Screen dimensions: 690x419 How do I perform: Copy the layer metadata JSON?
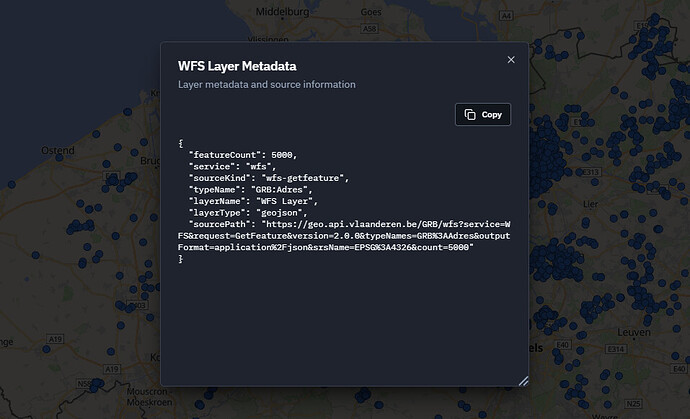483,114
